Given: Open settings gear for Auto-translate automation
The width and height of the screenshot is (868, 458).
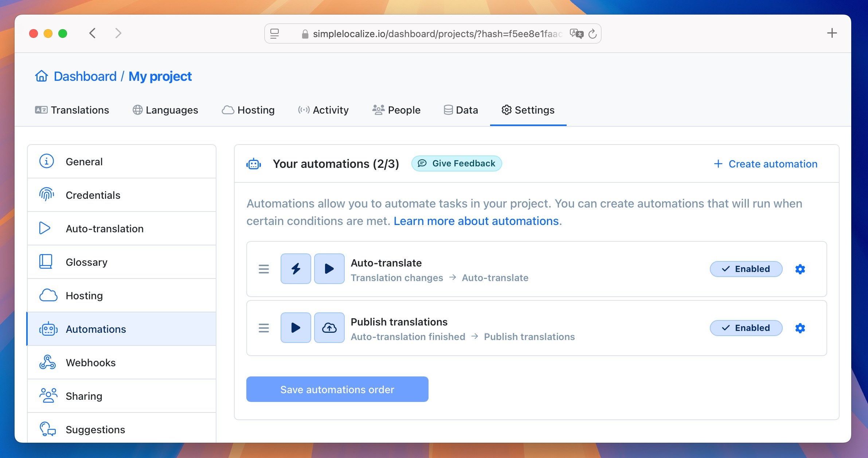Looking at the screenshot, I should [x=800, y=269].
